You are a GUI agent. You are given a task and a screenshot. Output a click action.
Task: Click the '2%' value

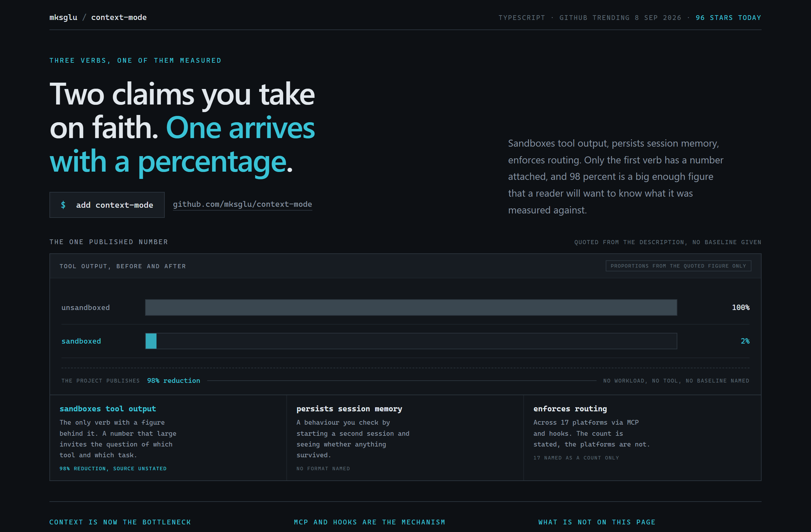(x=745, y=341)
